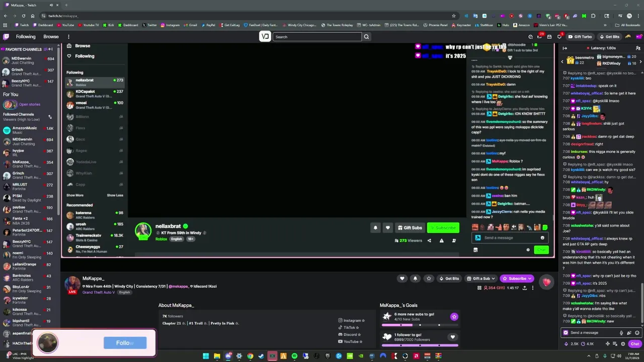Image resolution: width=644 pixels, height=362 pixels.
Task: Click the heart on follower goal
Action: pyautogui.click(x=453, y=337)
